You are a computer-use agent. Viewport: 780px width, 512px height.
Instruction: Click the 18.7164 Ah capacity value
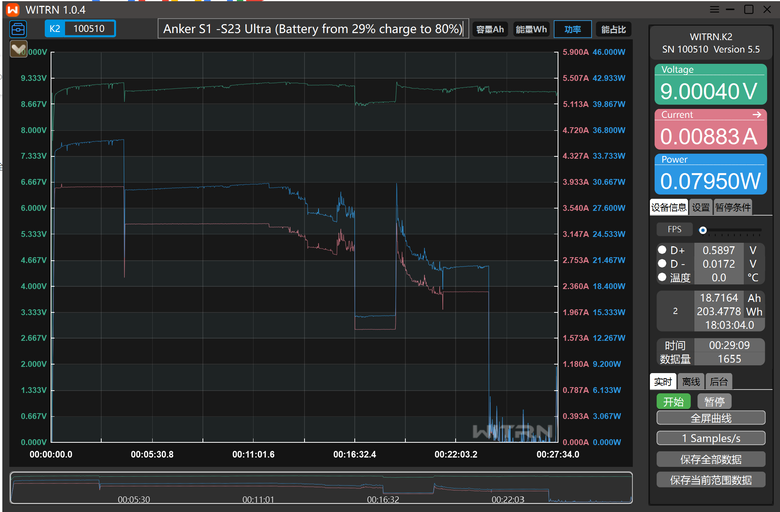pos(719,298)
